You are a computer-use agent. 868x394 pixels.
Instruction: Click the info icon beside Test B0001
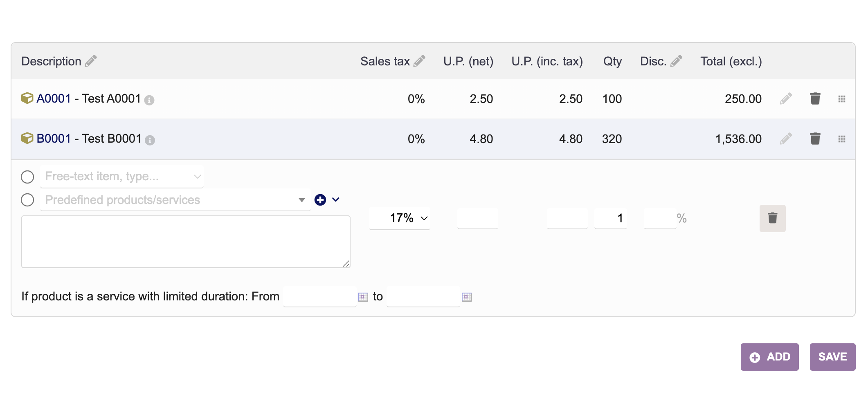(x=150, y=140)
